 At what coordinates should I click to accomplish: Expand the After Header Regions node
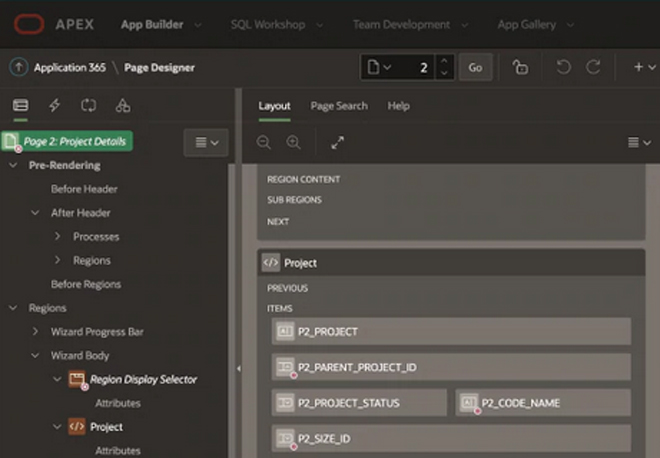tap(57, 260)
